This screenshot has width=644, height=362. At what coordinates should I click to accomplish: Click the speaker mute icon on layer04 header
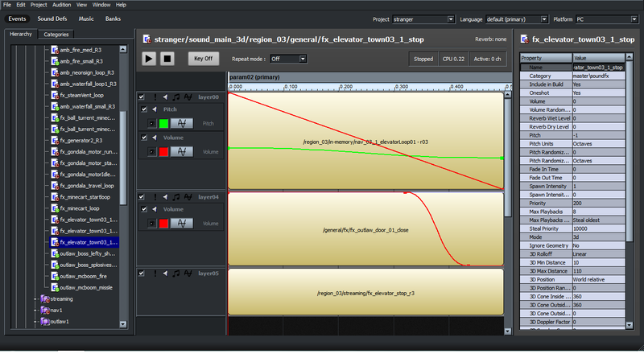click(165, 197)
